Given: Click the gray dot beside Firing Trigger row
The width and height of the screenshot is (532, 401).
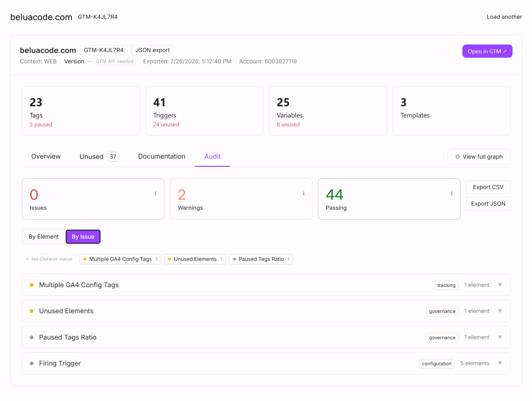Looking at the screenshot, I should (x=32, y=363).
